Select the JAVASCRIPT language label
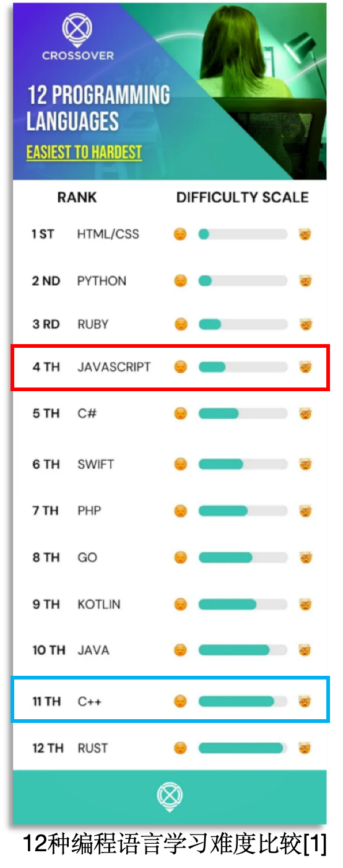The width and height of the screenshot is (343, 868). [114, 367]
